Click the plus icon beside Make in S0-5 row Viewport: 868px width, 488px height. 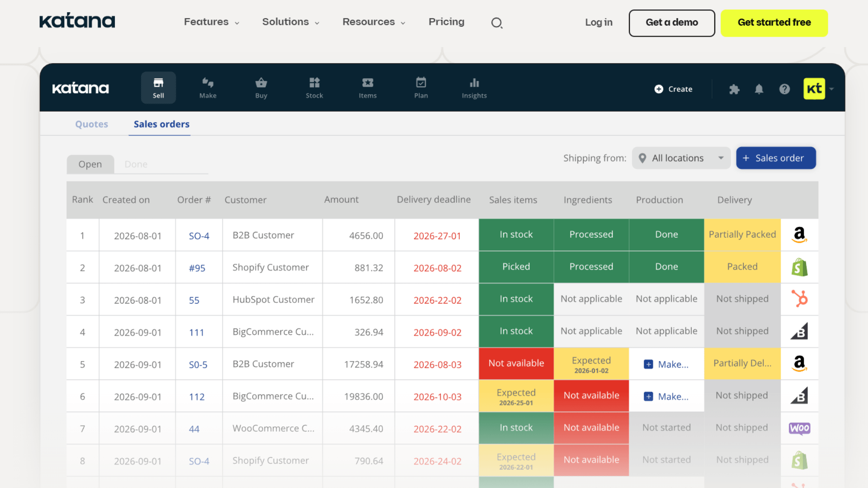tap(648, 364)
